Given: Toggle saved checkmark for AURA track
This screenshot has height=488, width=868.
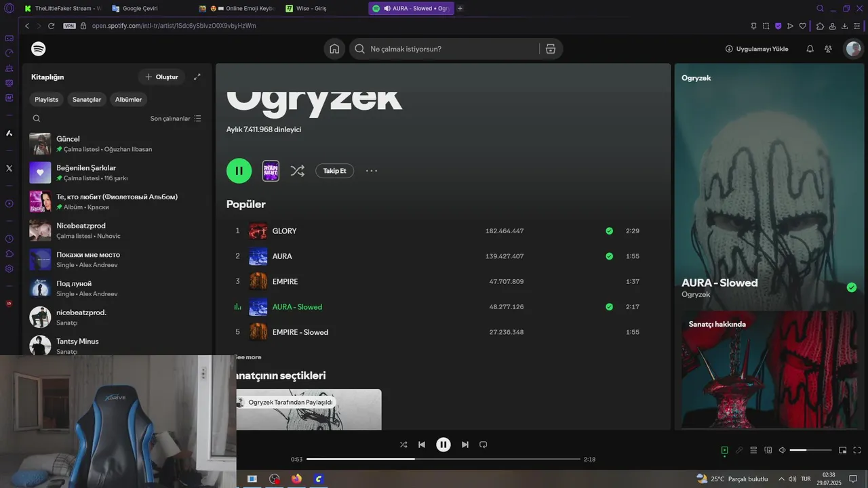Looking at the screenshot, I should (609, 256).
